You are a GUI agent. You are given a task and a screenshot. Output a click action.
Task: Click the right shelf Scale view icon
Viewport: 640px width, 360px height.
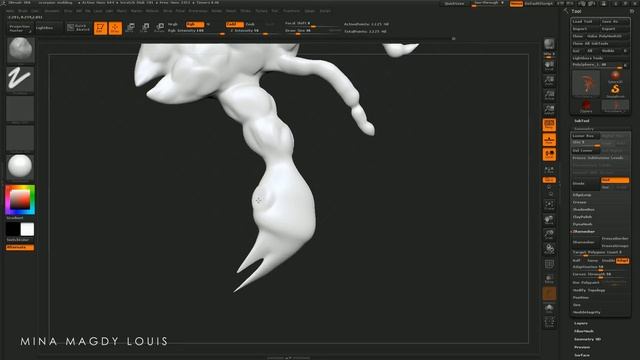tap(549, 235)
